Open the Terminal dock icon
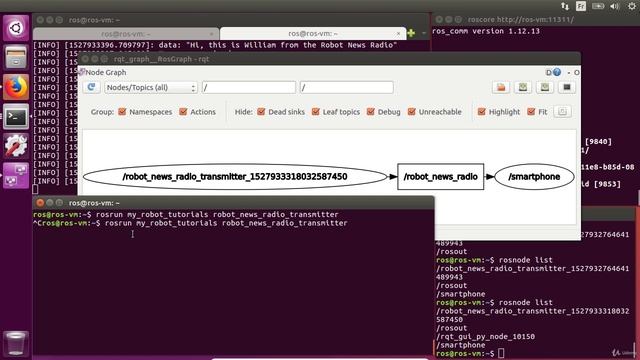640x360 pixels. coord(16,117)
